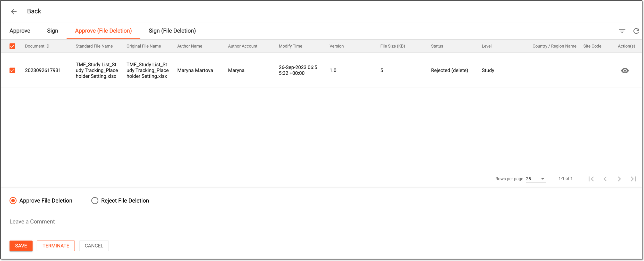Click version 1.0 cell

tap(333, 71)
